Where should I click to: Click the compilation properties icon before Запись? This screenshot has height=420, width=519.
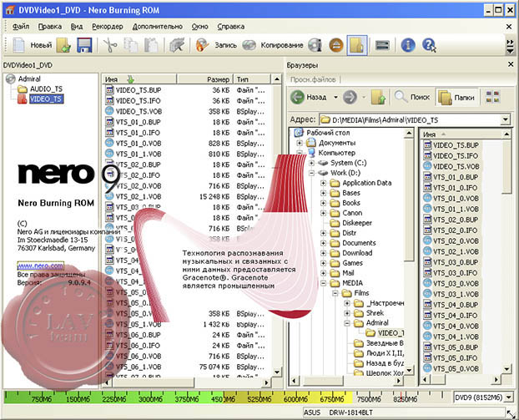pyautogui.click(x=177, y=45)
